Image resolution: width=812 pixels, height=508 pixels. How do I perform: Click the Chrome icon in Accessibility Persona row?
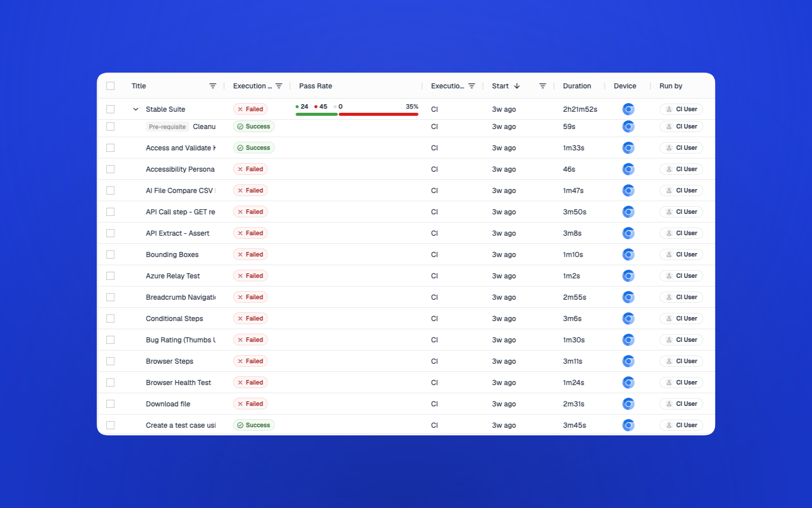point(628,169)
